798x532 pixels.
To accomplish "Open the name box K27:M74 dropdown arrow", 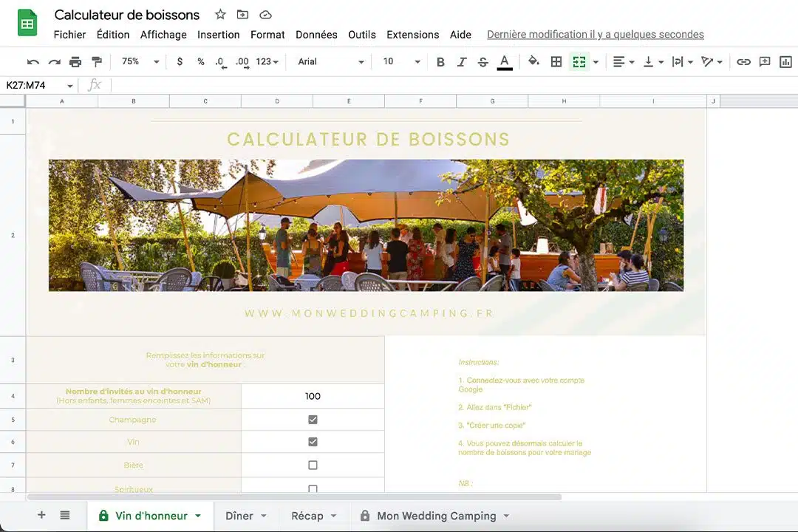I will 70,86.
